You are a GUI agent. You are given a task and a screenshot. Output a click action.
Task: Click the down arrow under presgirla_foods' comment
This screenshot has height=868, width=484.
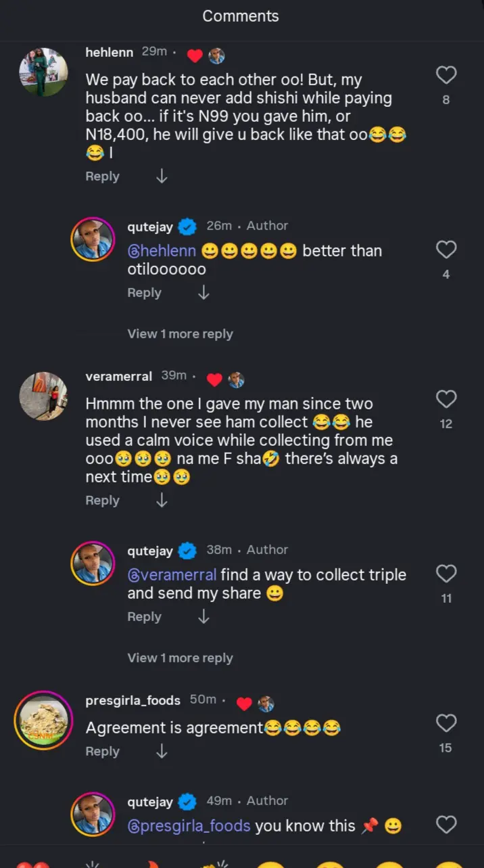click(x=162, y=752)
